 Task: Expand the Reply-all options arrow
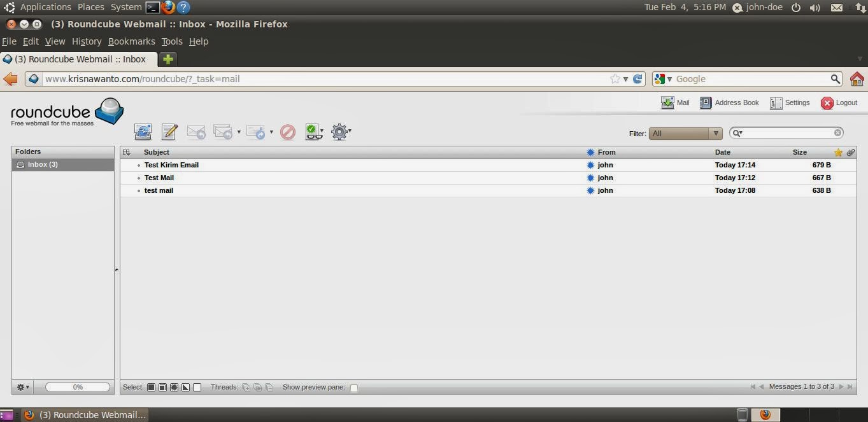pos(239,132)
